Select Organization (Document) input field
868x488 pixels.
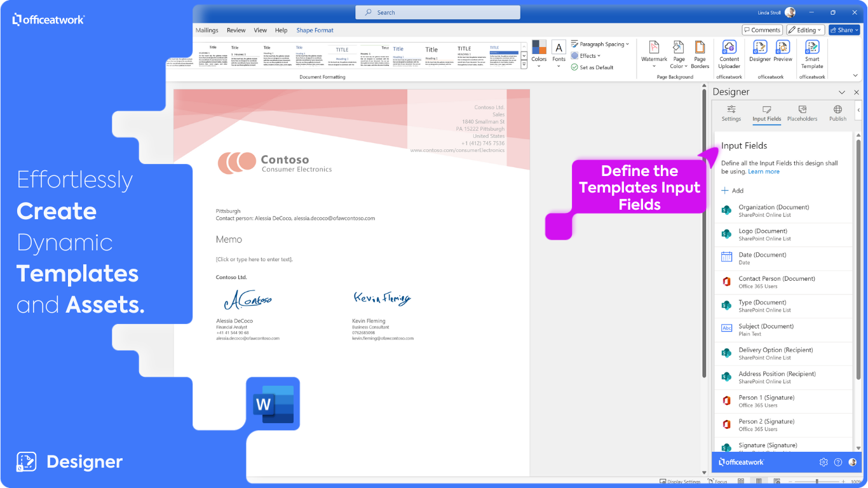pyautogui.click(x=783, y=211)
